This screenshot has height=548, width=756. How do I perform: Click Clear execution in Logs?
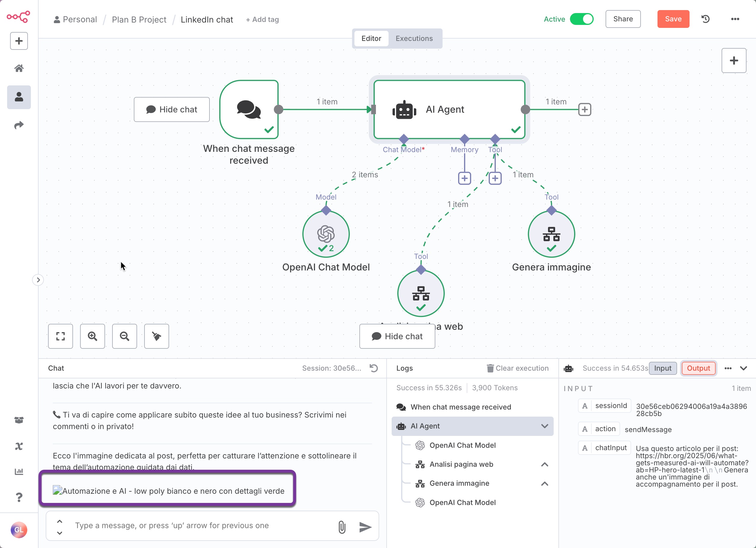pos(517,368)
